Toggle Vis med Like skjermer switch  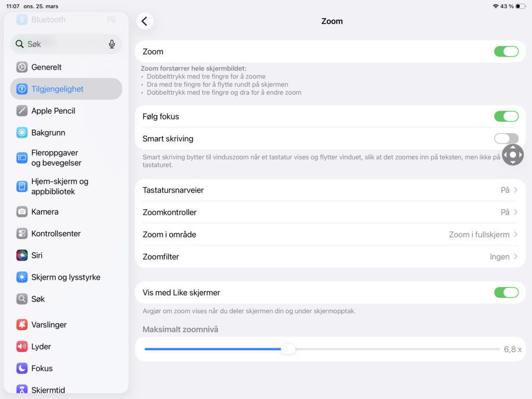[506, 292]
